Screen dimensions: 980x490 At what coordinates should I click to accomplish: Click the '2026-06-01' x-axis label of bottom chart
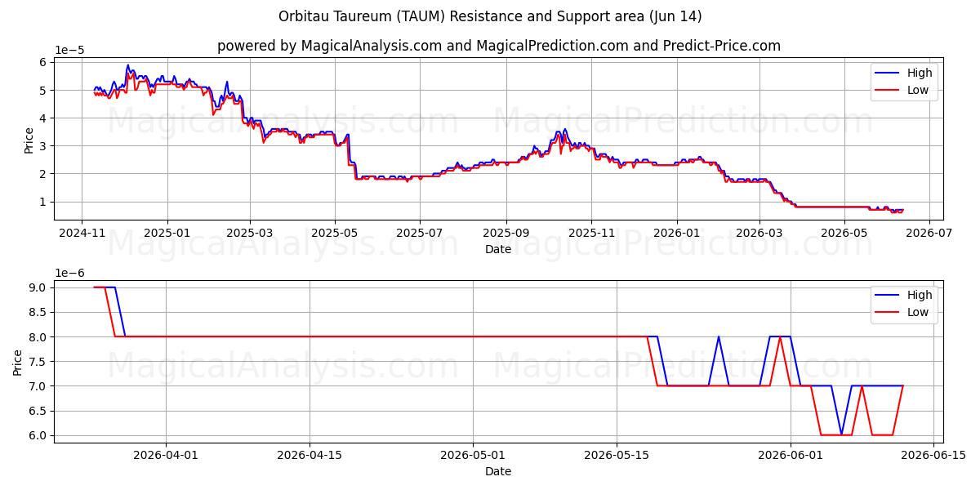(x=791, y=456)
